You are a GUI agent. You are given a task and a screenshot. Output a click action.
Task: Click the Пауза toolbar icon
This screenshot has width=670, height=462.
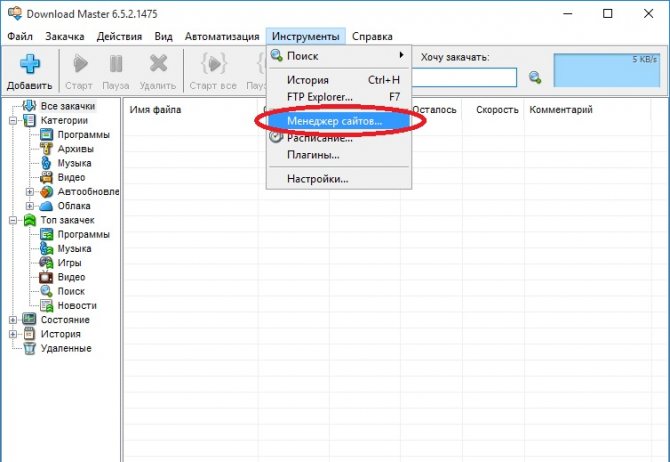(x=116, y=64)
